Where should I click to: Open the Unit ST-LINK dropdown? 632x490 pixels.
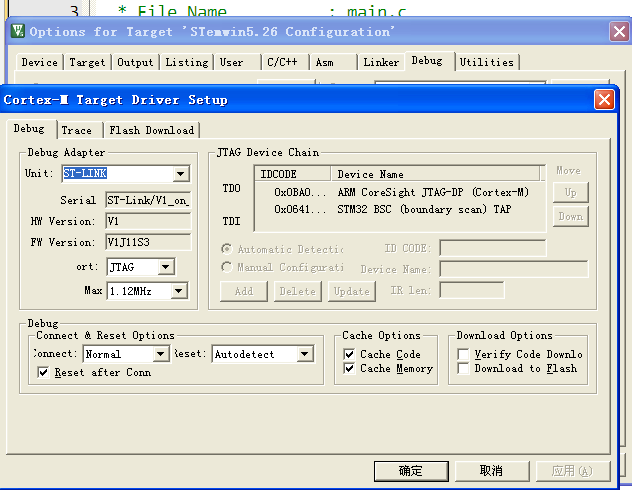pyautogui.click(x=180, y=174)
